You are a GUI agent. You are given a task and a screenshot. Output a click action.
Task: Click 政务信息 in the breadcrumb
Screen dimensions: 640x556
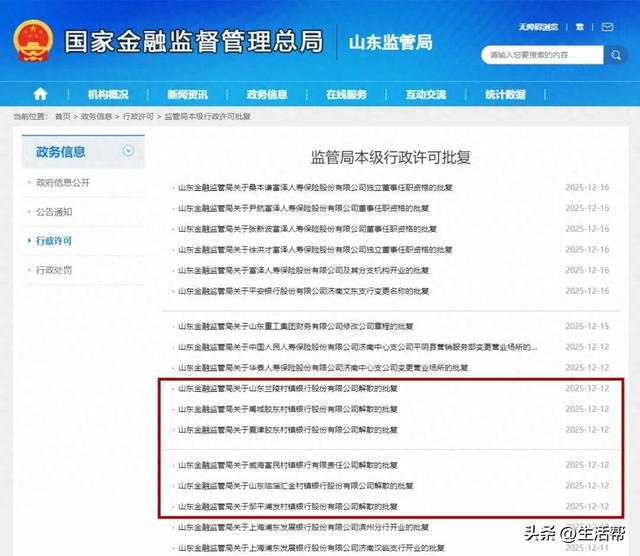click(96, 116)
